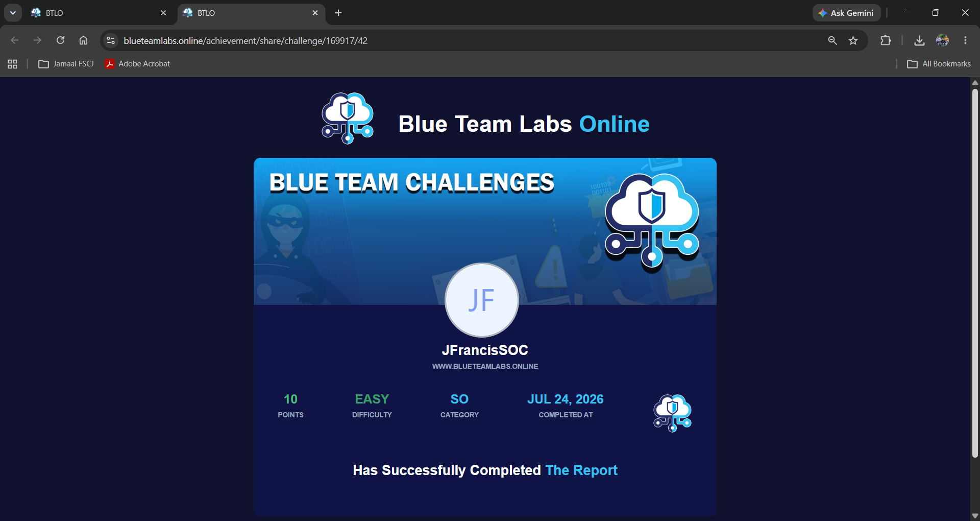
Task: Open the apps grid in bookmarks bar
Action: (13, 64)
